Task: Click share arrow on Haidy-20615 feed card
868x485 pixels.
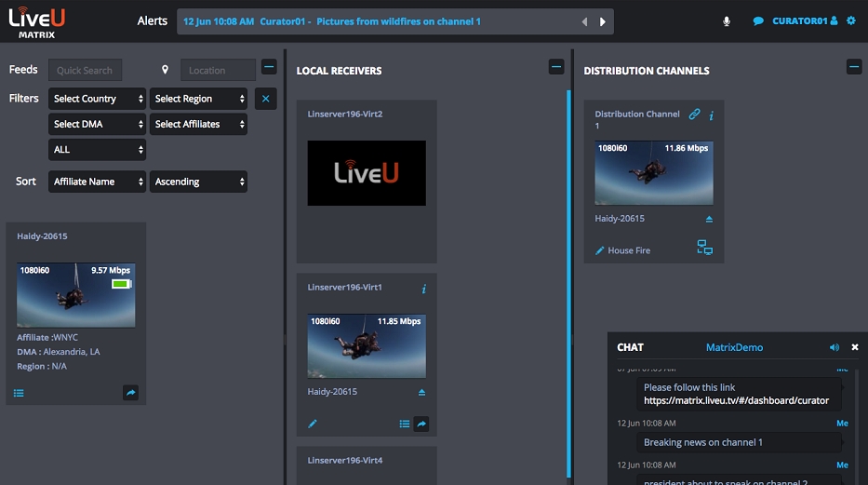Action: click(x=130, y=393)
